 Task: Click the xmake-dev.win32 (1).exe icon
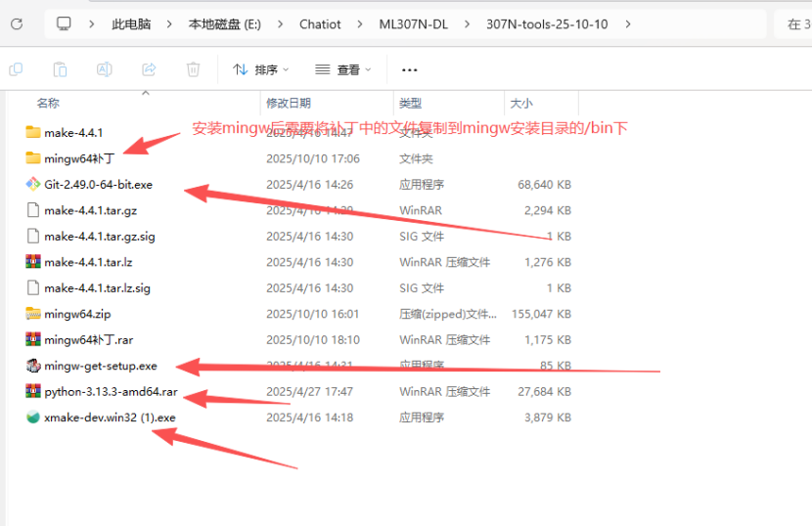point(33,417)
